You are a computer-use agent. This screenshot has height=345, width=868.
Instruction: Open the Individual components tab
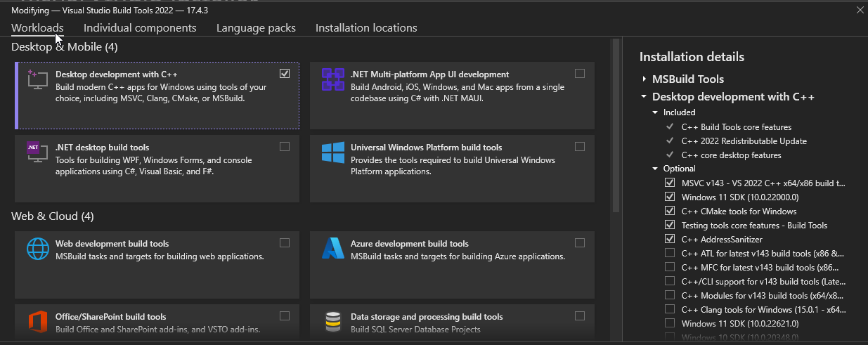click(140, 28)
